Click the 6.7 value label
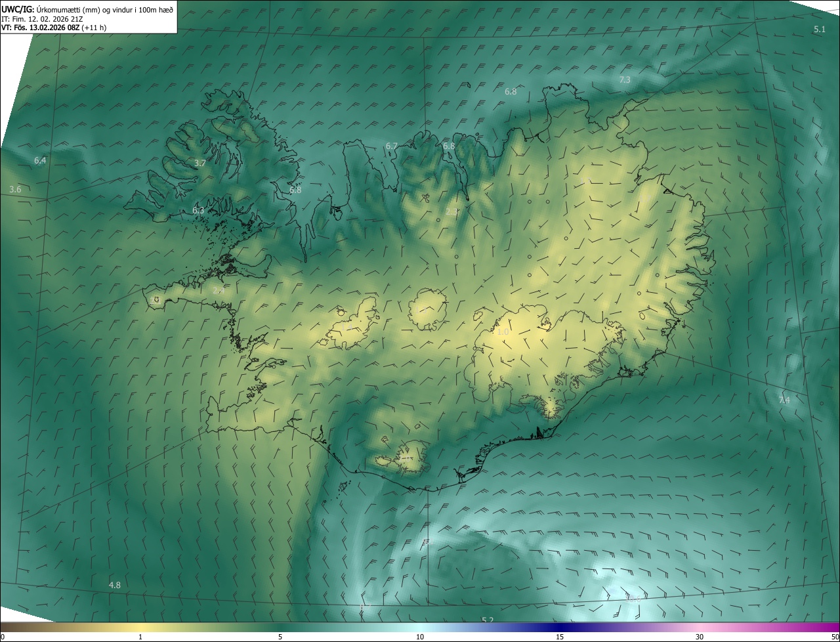Viewport: 840px width, 642px height. point(392,146)
